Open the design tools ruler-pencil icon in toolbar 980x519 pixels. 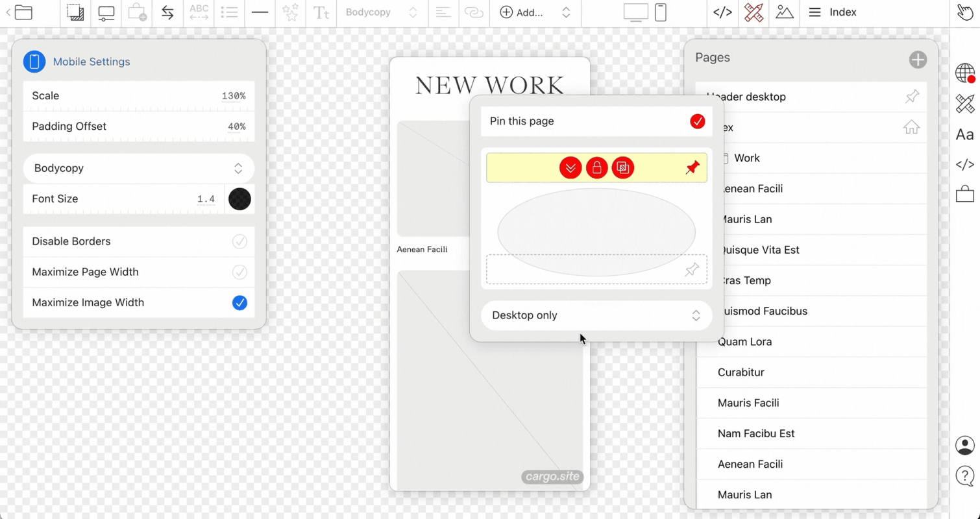[x=753, y=12]
